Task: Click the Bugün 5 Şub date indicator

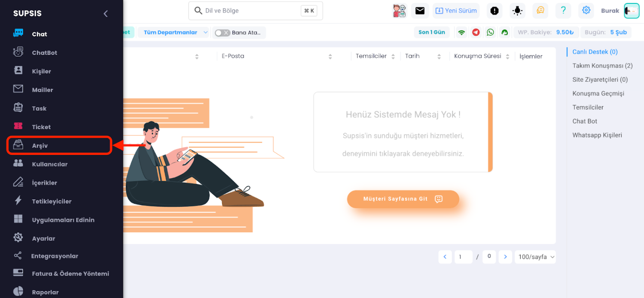Action: coord(606,32)
